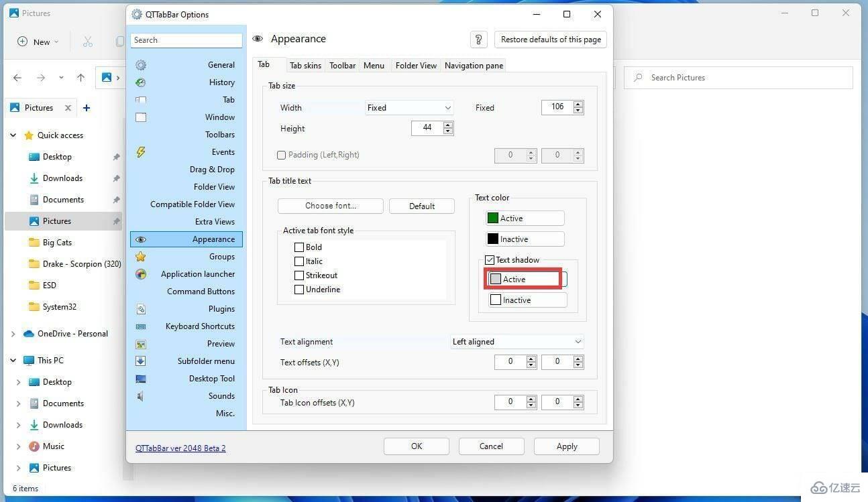Click the Apply button
This screenshot has width=868, height=502.
(567, 446)
